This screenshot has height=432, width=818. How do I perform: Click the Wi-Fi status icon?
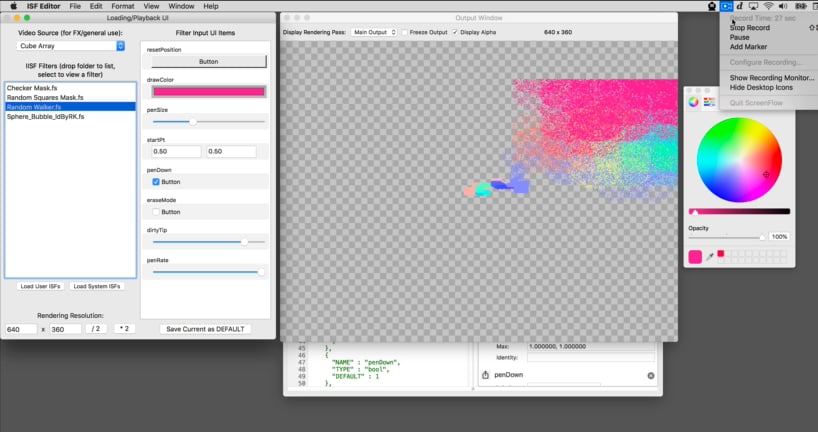point(768,6)
